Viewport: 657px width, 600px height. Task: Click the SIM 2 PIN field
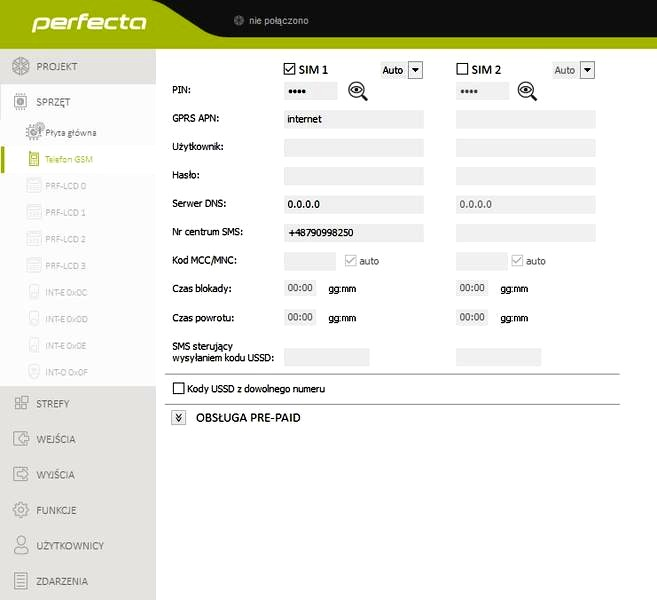(482, 91)
